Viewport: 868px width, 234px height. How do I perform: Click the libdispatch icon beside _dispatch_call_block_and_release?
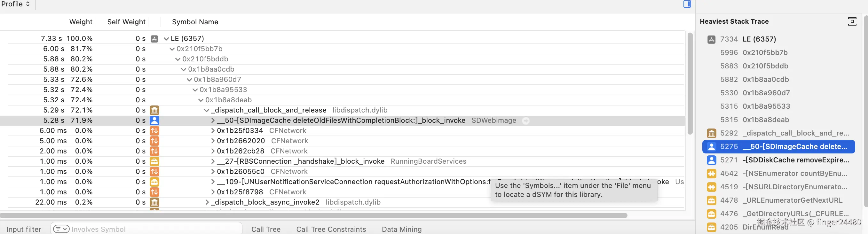click(x=154, y=110)
